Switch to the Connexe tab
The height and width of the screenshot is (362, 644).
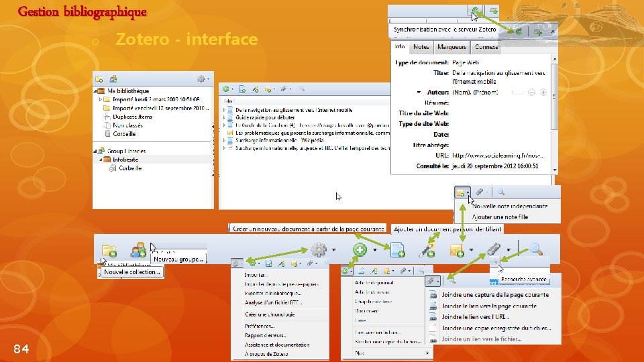(486, 47)
